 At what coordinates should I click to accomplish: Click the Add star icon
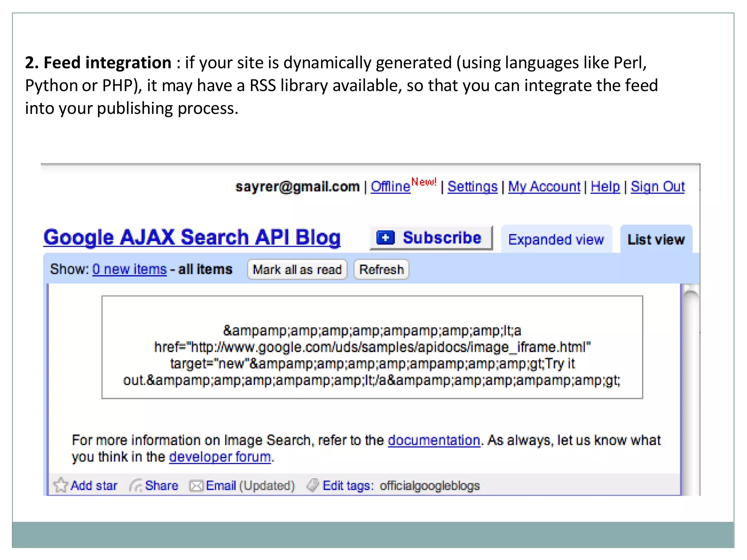coord(61,485)
